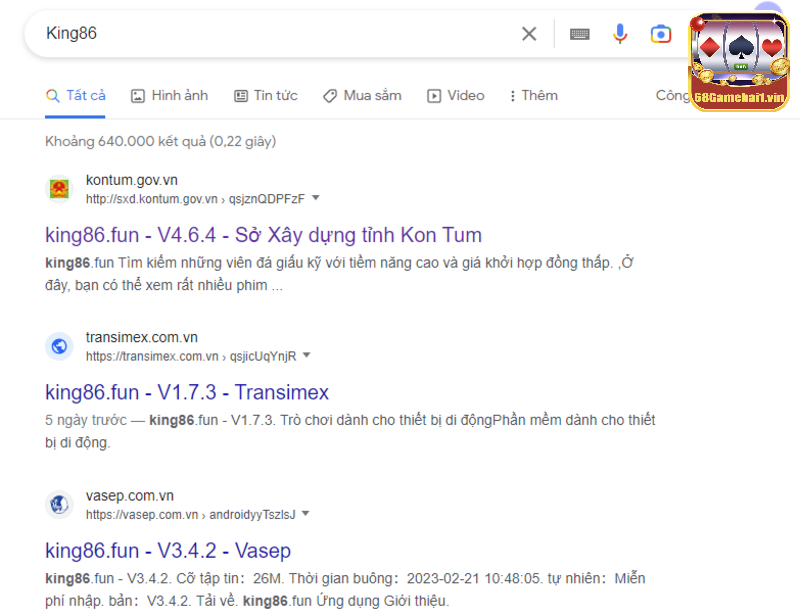Image resolution: width=800 pixels, height=616 pixels.
Task: Open the Tin tức tab
Action: (266, 96)
